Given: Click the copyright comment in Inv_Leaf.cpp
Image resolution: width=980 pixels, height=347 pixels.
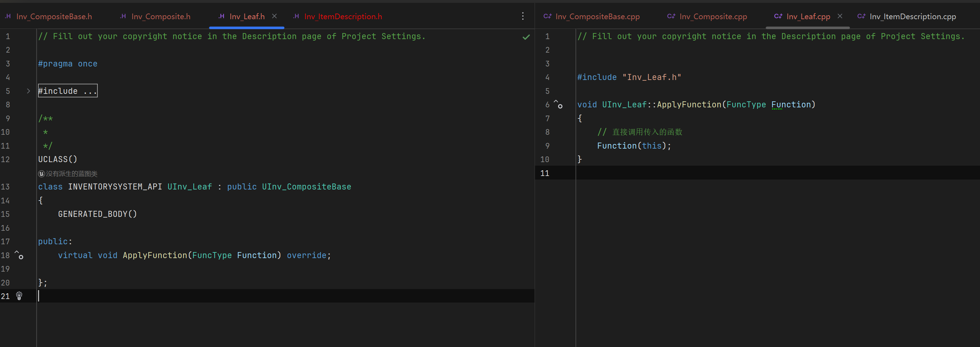Looking at the screenshot, I should pyautogui.click(x=771, y=36).
